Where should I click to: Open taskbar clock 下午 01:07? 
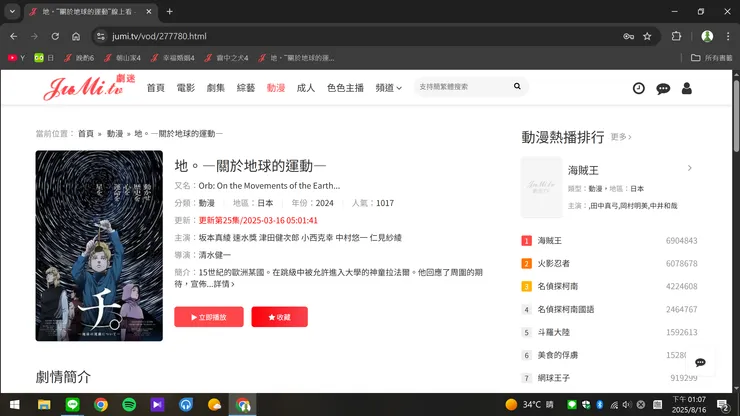[x=689, y=405]
